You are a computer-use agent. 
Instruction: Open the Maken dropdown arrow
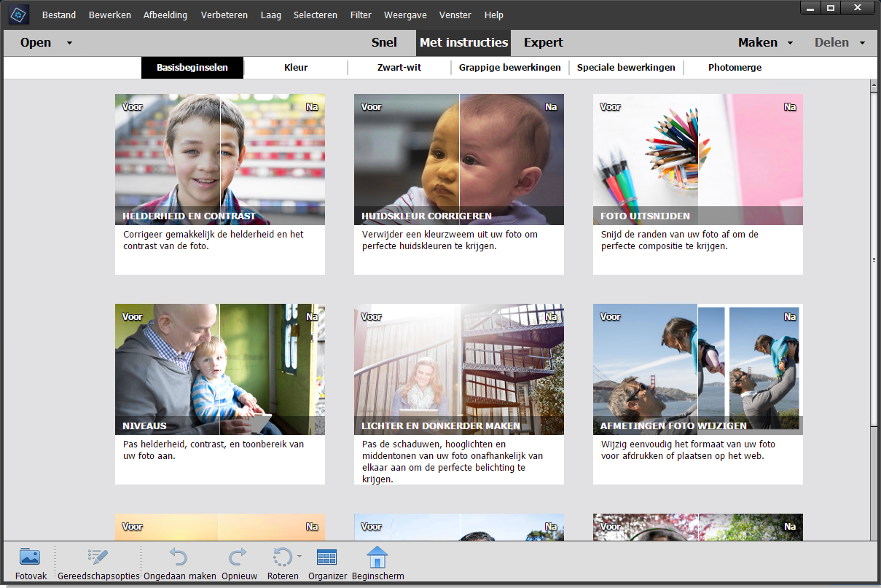[x=790, y=43]
